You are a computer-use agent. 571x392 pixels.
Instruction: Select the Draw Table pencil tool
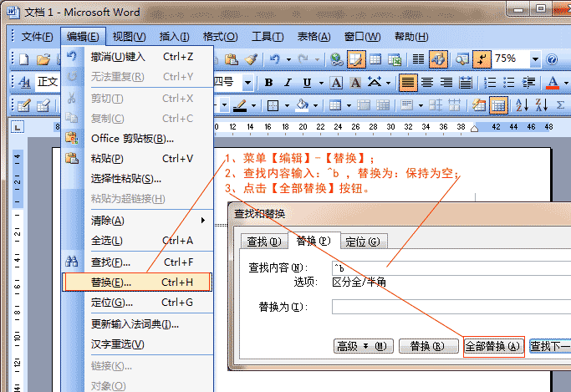[24, 105]
